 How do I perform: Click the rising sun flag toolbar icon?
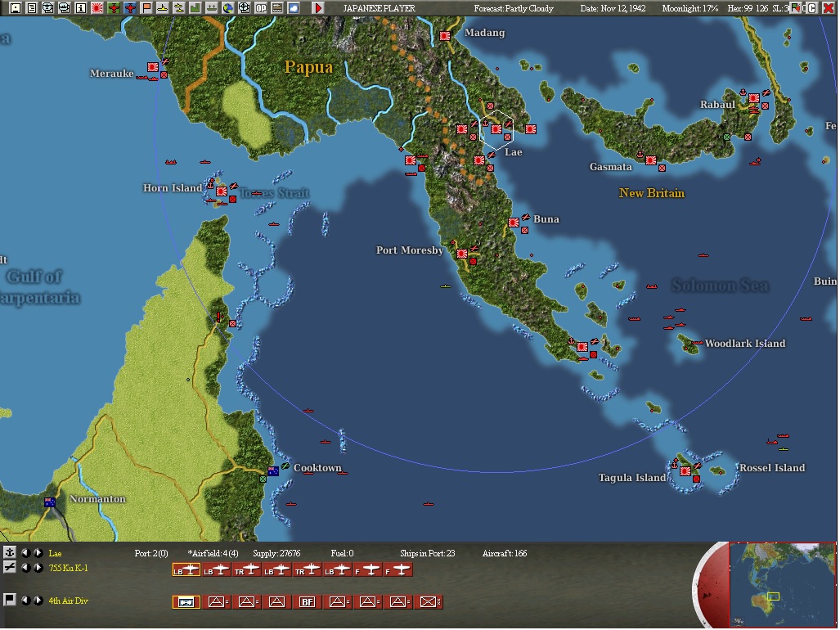coord(97,8)
